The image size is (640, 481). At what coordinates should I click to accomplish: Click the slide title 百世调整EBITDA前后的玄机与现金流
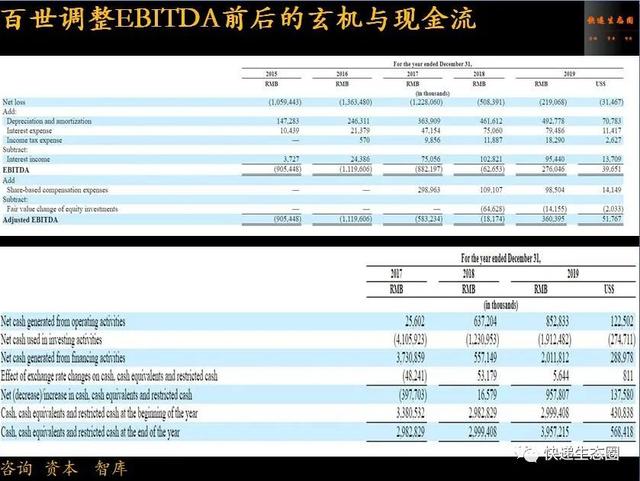[239, 19]
